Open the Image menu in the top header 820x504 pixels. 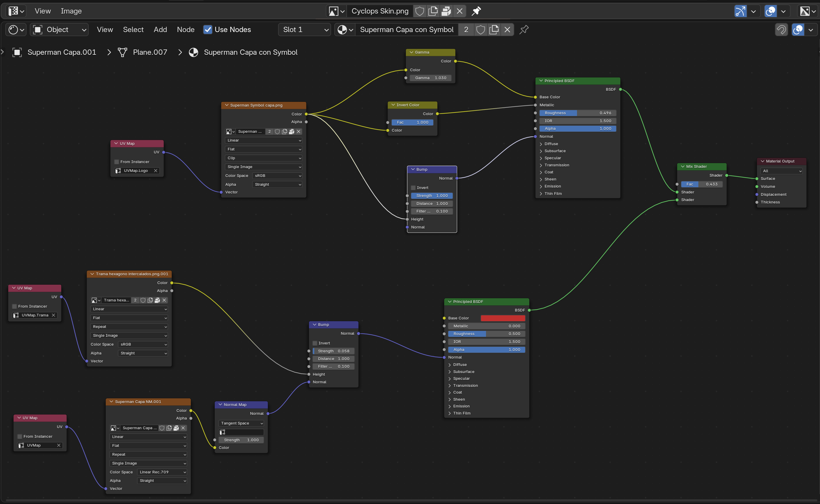tap(71, 11)
